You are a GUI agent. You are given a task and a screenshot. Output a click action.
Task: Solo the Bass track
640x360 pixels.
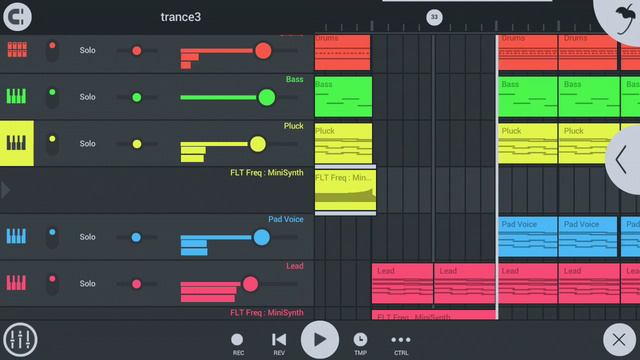click(x=87, y=97)
